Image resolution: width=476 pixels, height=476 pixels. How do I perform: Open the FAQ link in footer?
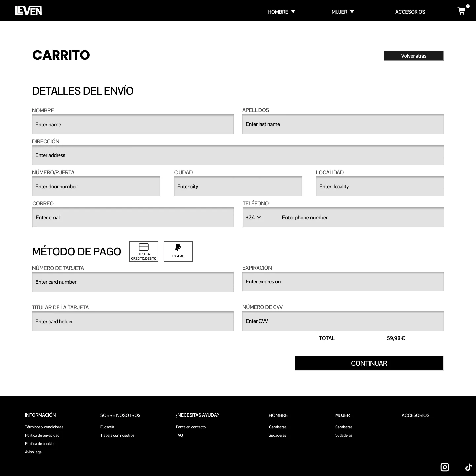[179, 435]
